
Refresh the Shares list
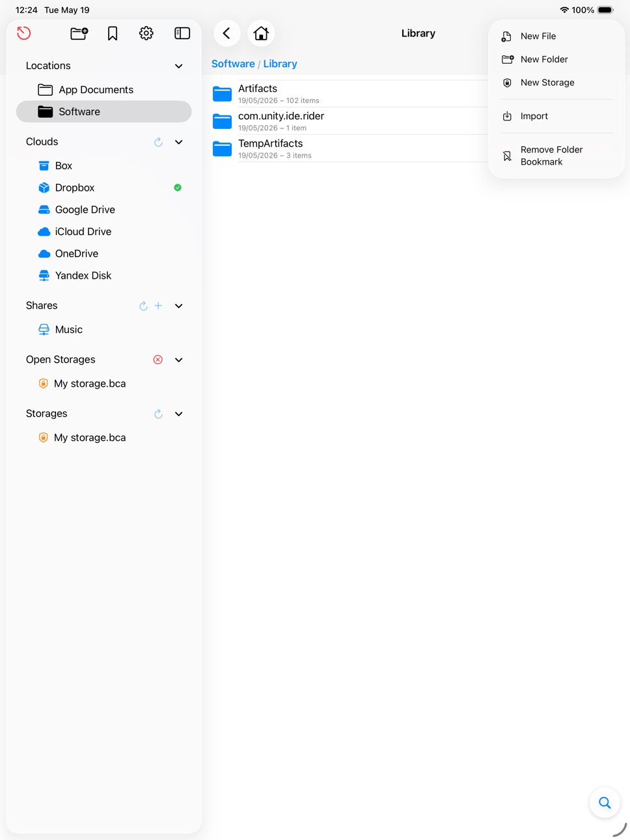point(143,306)
